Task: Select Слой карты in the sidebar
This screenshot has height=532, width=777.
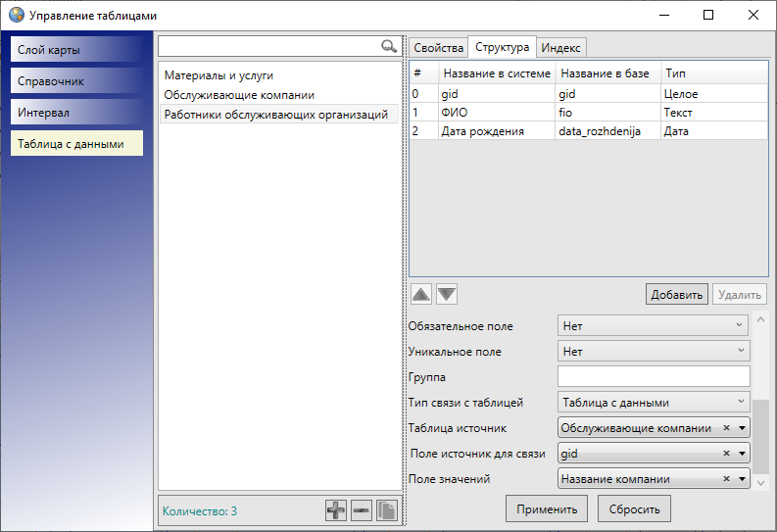Action: [77, 50]
